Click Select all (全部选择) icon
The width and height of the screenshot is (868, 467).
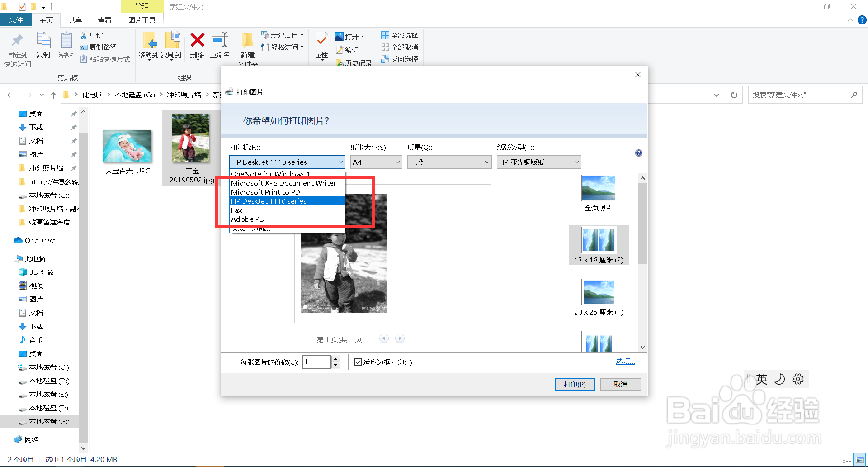385,35
